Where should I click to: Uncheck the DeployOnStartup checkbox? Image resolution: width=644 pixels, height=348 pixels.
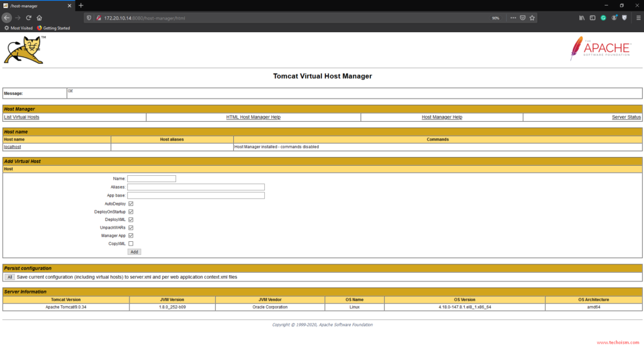pos(131,212)
